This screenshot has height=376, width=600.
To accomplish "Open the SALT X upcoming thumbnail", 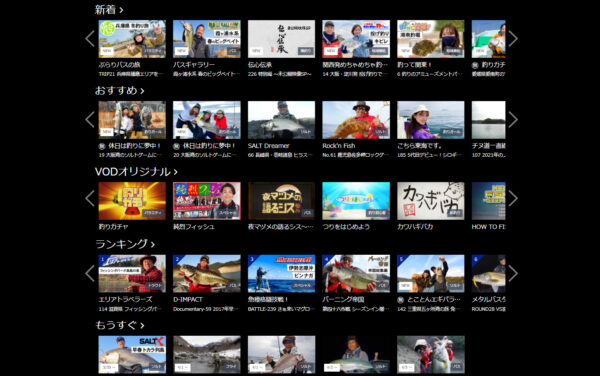I will (x=132, y=355).
